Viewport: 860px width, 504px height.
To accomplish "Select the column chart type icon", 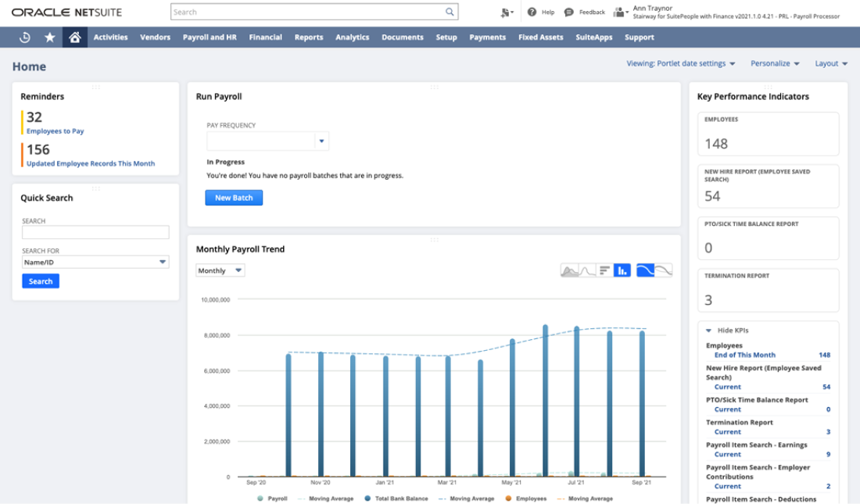I will coord(622,270).
